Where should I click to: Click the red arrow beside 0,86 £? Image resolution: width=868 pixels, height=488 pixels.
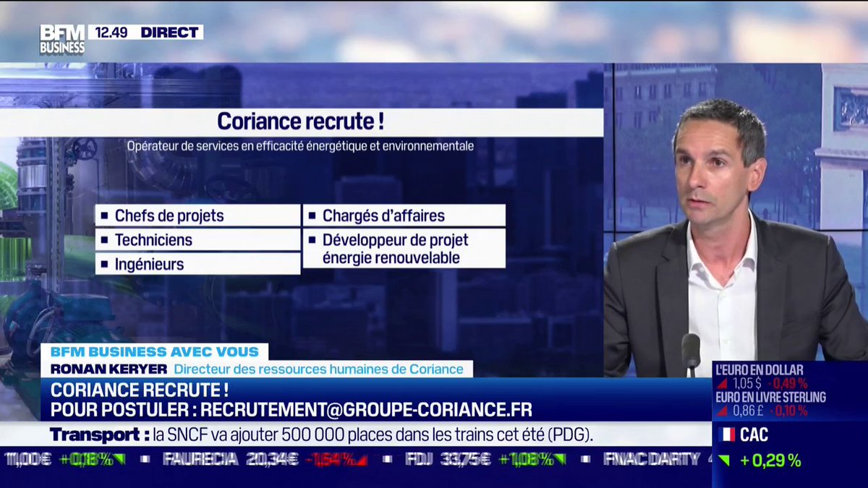(722, 411)
